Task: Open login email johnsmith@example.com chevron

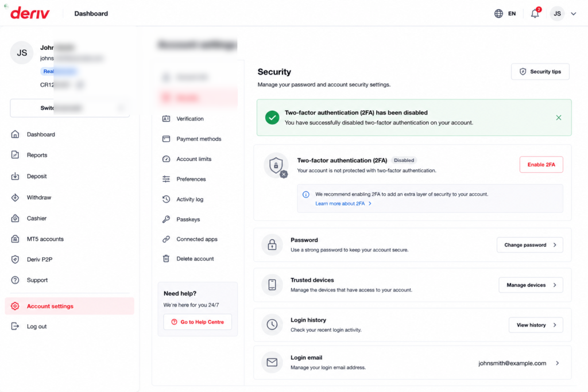Action: click(557, 363)
